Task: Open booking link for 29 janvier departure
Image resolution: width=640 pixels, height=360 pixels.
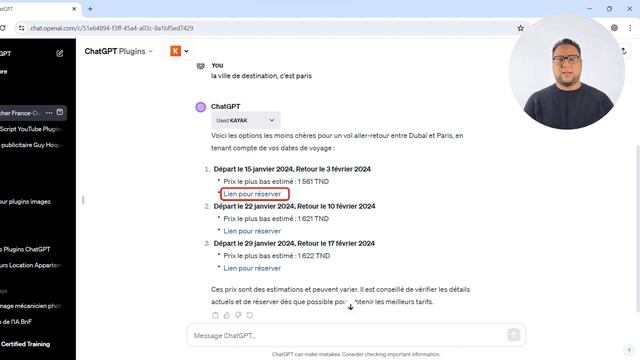Action: [252, 268]
